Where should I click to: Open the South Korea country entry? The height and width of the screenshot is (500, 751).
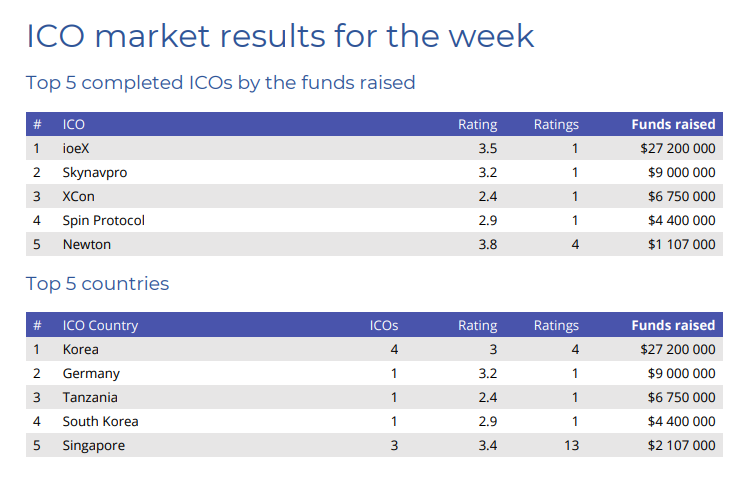click(x=101, y=421)
